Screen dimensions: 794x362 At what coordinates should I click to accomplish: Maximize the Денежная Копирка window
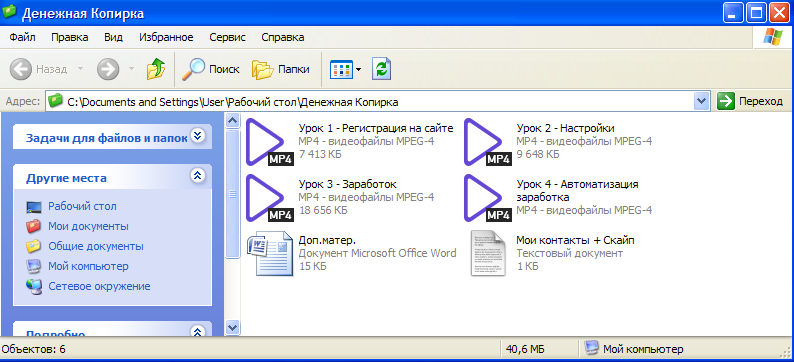point(756,12)
